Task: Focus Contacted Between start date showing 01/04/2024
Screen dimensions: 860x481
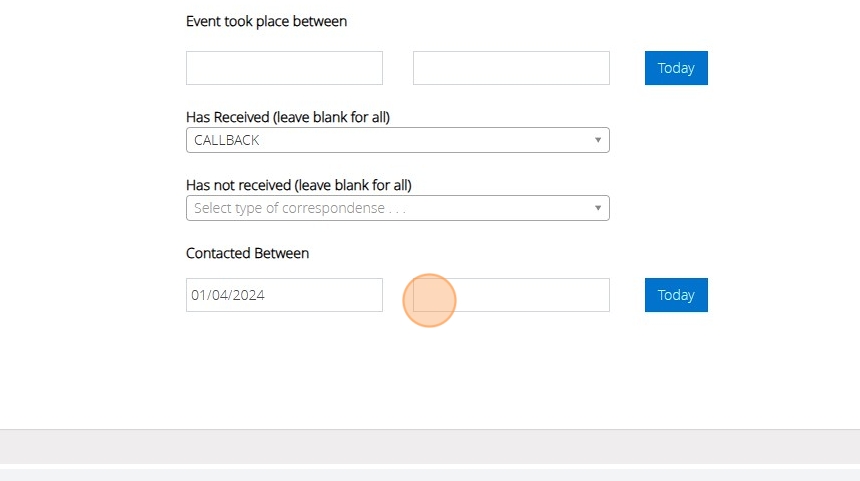Action: (284, 295)
